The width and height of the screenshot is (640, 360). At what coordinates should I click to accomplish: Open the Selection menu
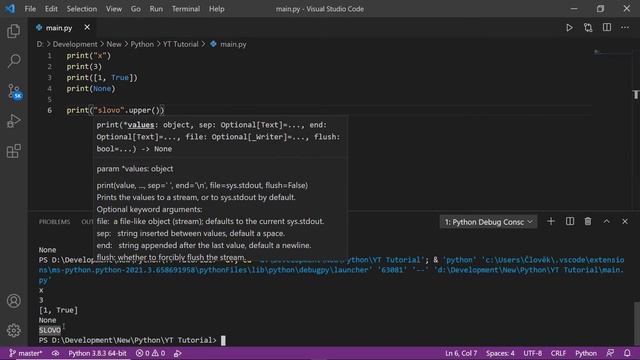[x=82, y=9]
